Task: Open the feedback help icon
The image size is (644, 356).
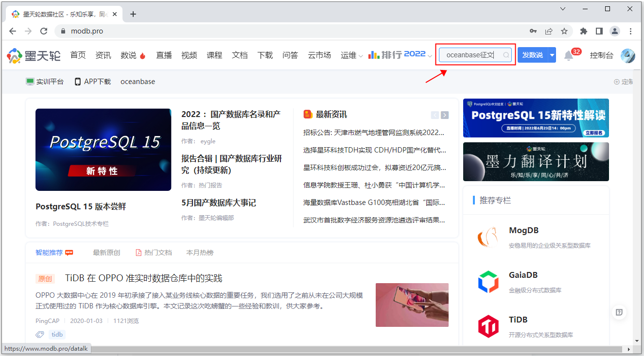Action: pyautogui.click(x=619, y=312)
